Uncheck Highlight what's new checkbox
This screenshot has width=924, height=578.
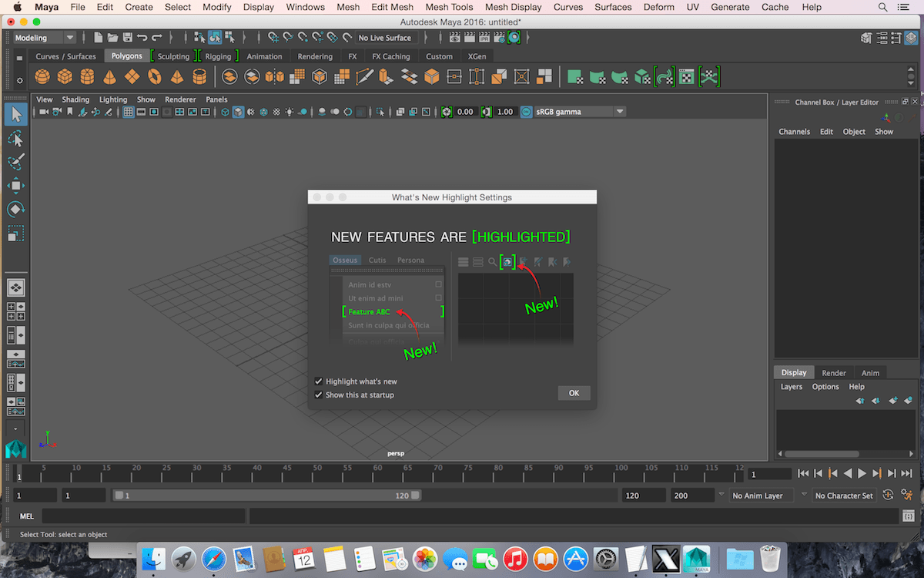[x=319, y=381]
